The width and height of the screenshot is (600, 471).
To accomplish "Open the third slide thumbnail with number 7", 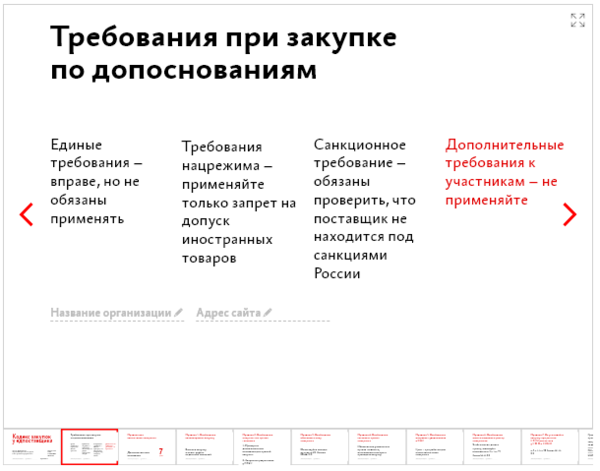I will pyautogui.click(x=147, y=447).
